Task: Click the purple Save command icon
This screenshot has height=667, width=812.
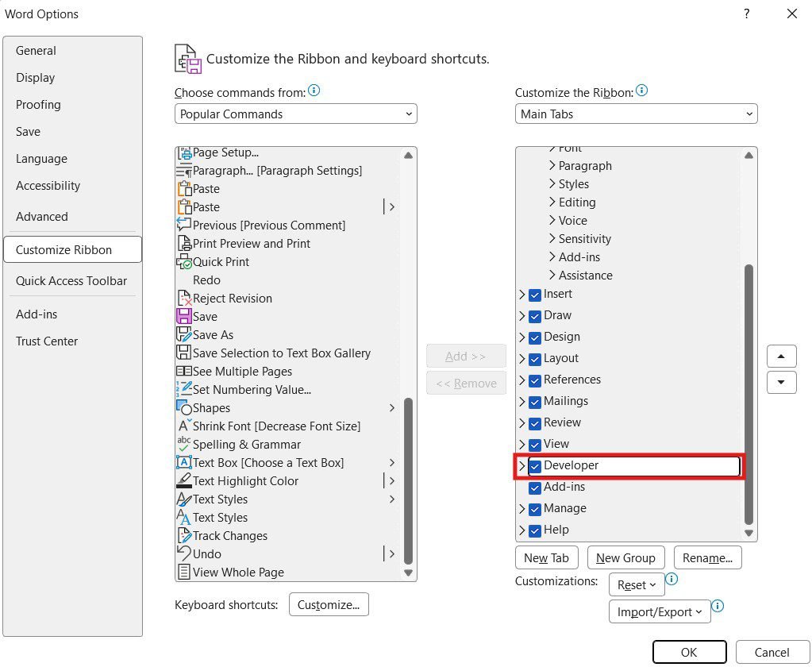Action: click(x=184, y=316)
